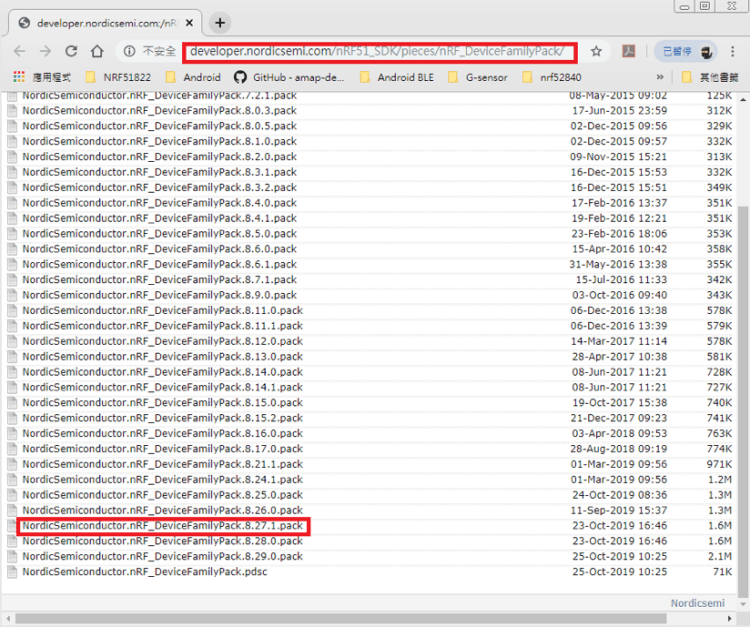The height and width of the screenshot is (627, 750).
Task: Click DeviceFamilyPack.8.26.0.pack entry
Action: tap(163, 510)
